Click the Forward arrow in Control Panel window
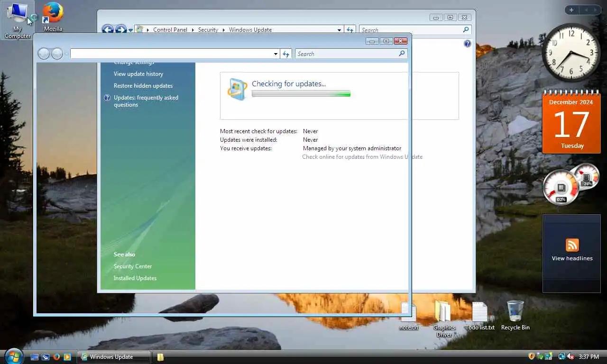Image resolution: width=607 pixels, height=364 pixels. 121,29
